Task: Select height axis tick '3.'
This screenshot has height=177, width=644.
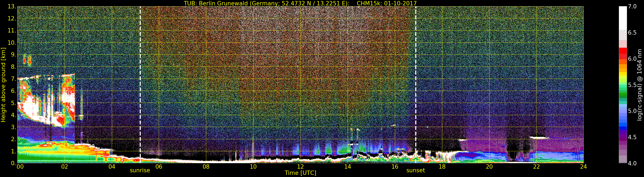Action: (14, 127)
